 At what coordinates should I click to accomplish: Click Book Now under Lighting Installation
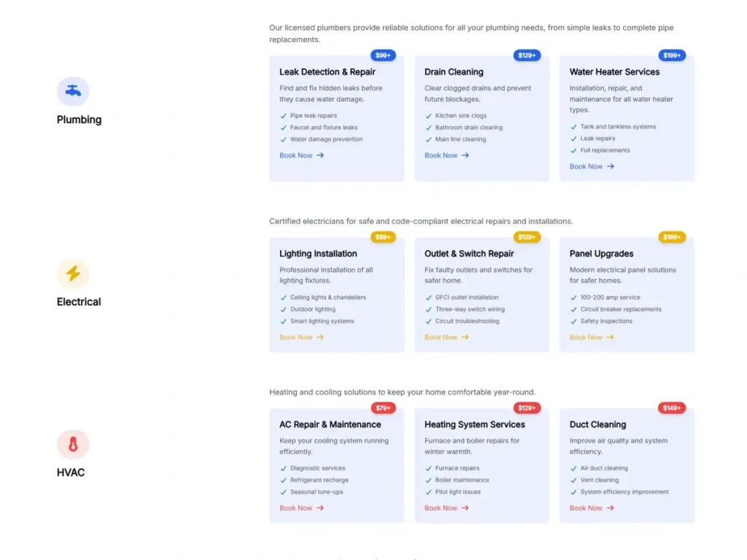295,337
